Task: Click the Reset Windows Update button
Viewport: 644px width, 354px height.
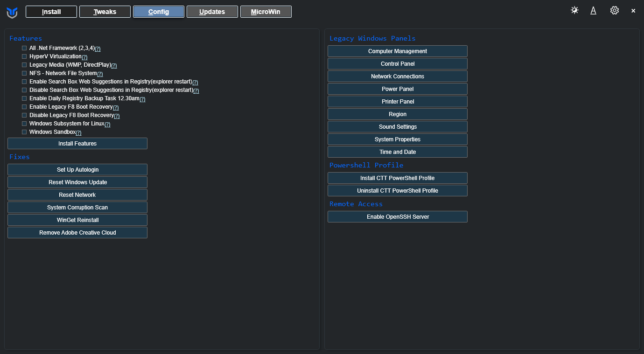Action: coord(77,182)
